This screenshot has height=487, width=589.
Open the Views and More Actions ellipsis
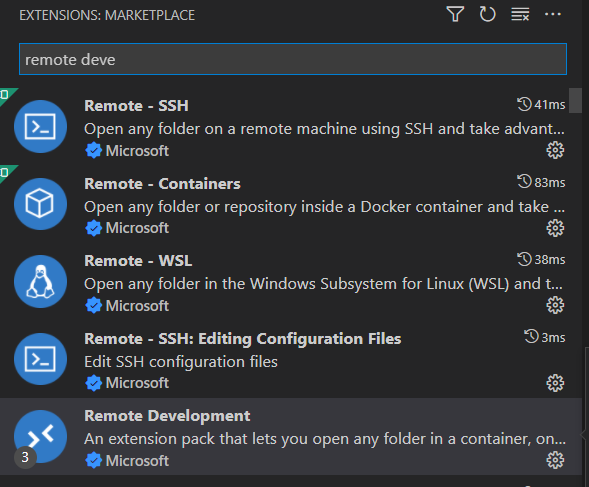(553, 14)
